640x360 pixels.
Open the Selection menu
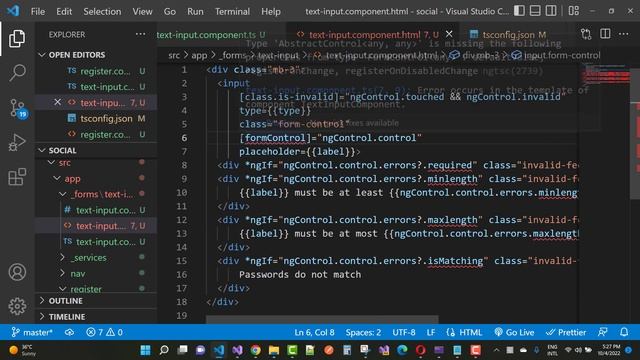(102, 11)
